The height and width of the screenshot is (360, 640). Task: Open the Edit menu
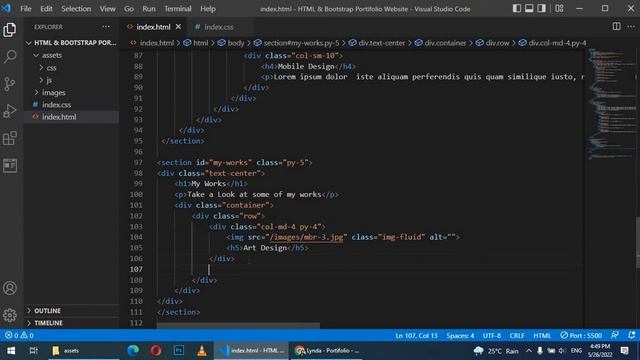point(46,9)
